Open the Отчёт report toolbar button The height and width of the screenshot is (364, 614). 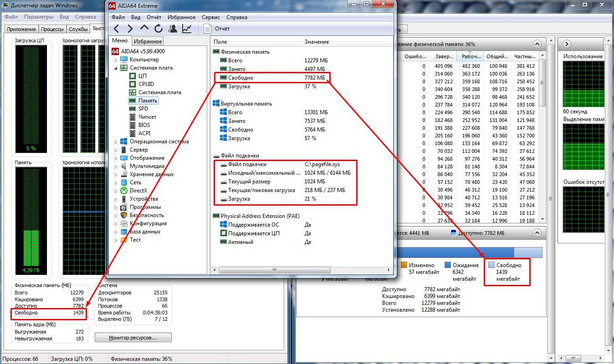(217, 29)
